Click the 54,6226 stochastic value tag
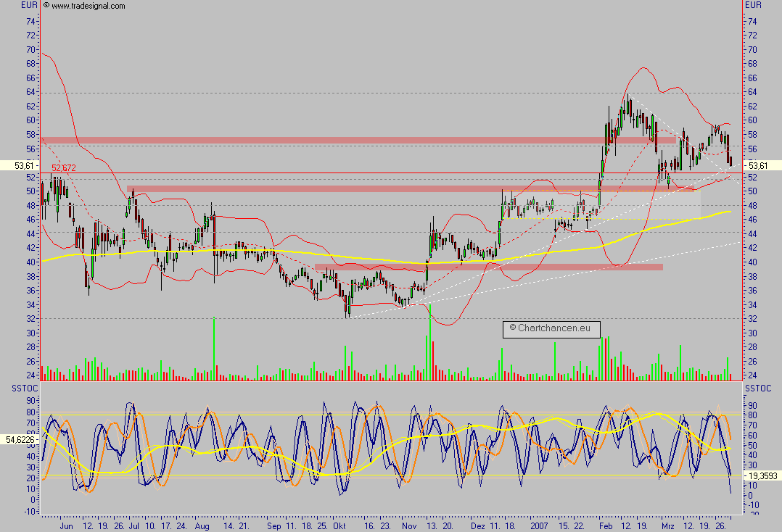This screenshot has width=782, height=532. 19,439
